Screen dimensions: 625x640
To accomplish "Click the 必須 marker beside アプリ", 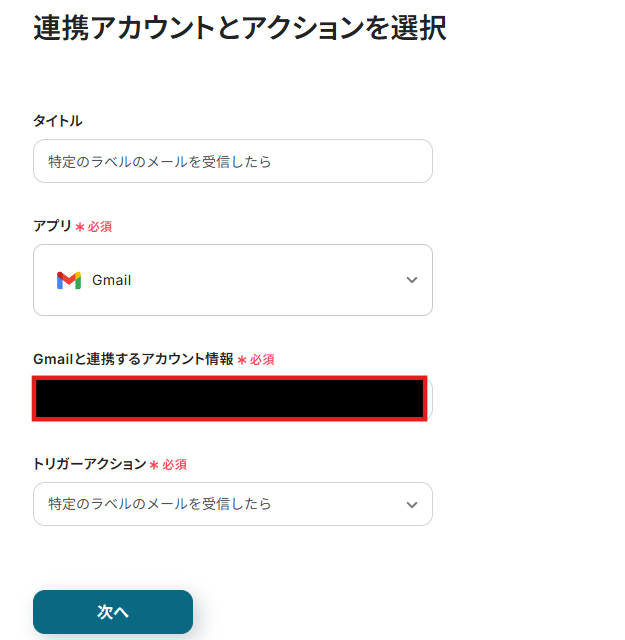I will (x=100, y=227).
